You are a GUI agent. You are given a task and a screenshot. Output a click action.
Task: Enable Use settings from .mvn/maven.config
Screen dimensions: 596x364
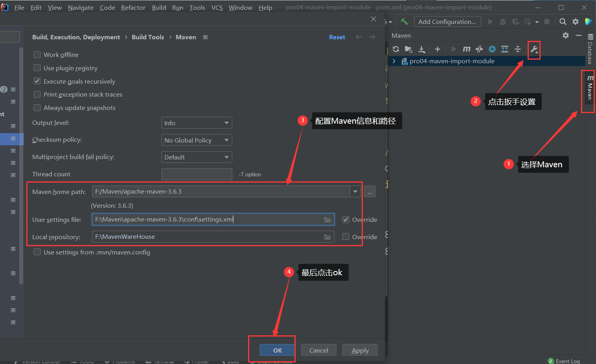tap(37, 252)
